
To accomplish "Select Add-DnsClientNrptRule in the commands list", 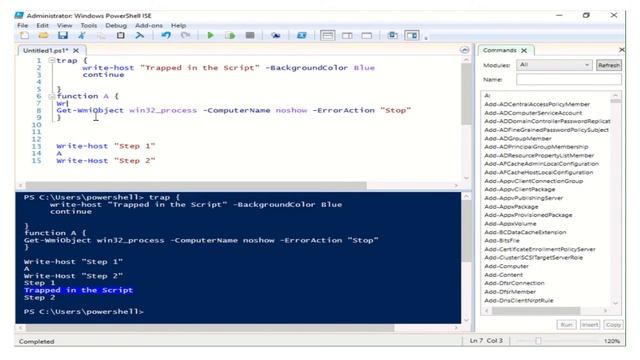I will pyautogui.click(x=519, y=301).
